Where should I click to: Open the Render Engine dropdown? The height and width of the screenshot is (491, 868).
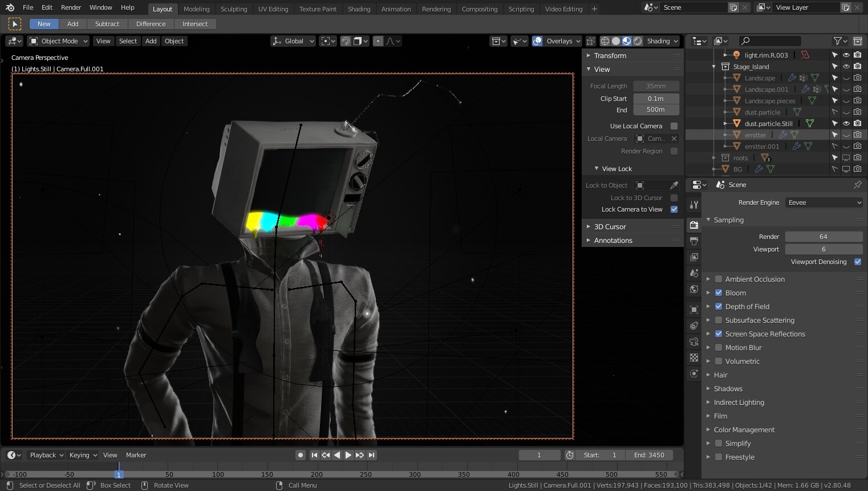(824, 202)
